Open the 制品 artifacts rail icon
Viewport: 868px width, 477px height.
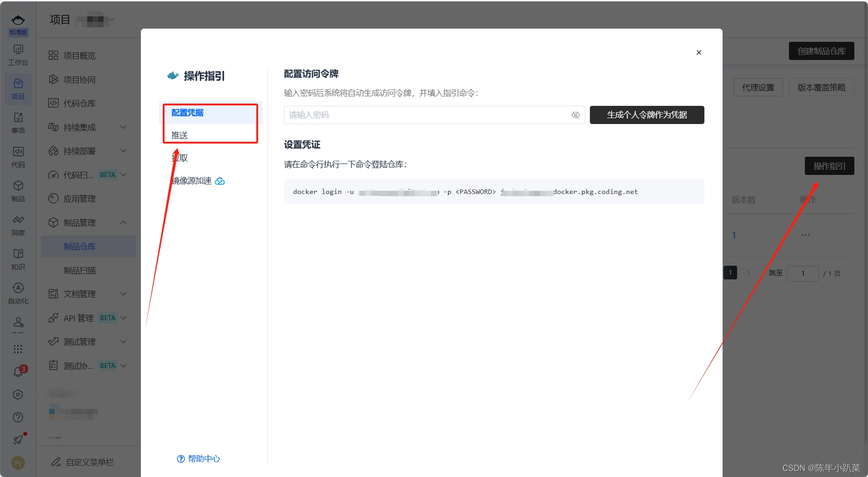point(18,191)
